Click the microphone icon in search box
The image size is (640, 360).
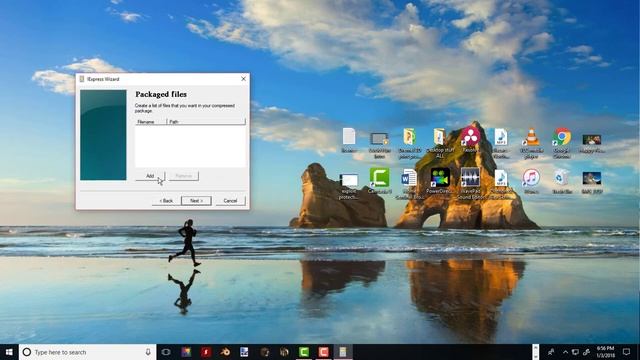tap(148, 352)
